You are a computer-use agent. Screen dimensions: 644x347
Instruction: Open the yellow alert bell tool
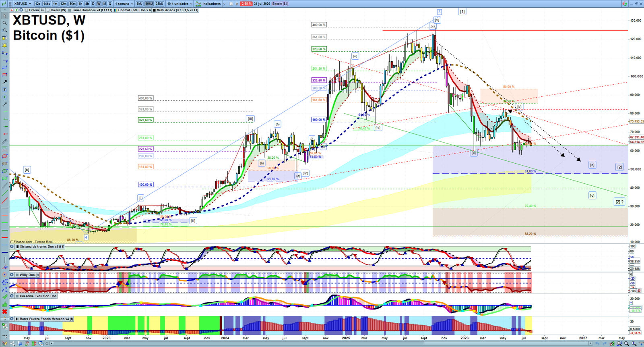coord(5,45)
